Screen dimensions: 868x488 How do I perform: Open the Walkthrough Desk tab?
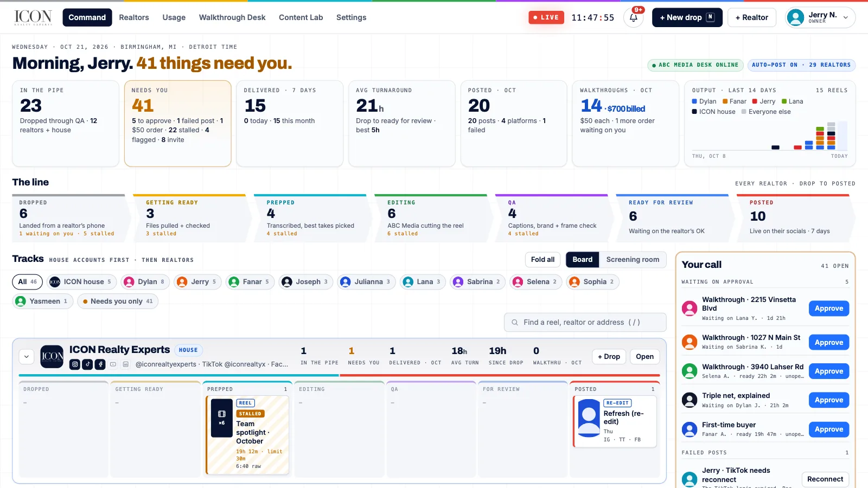click(232, 17)
